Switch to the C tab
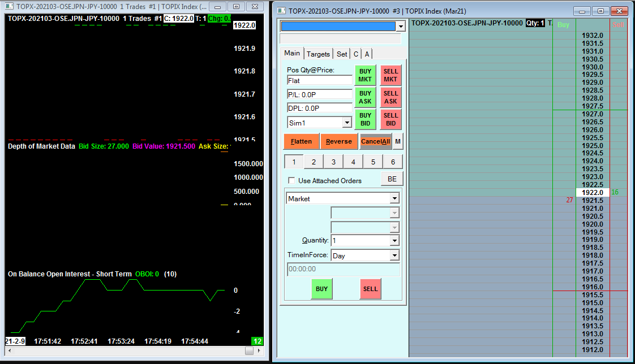The image size is (635, 364). point(355,54)
